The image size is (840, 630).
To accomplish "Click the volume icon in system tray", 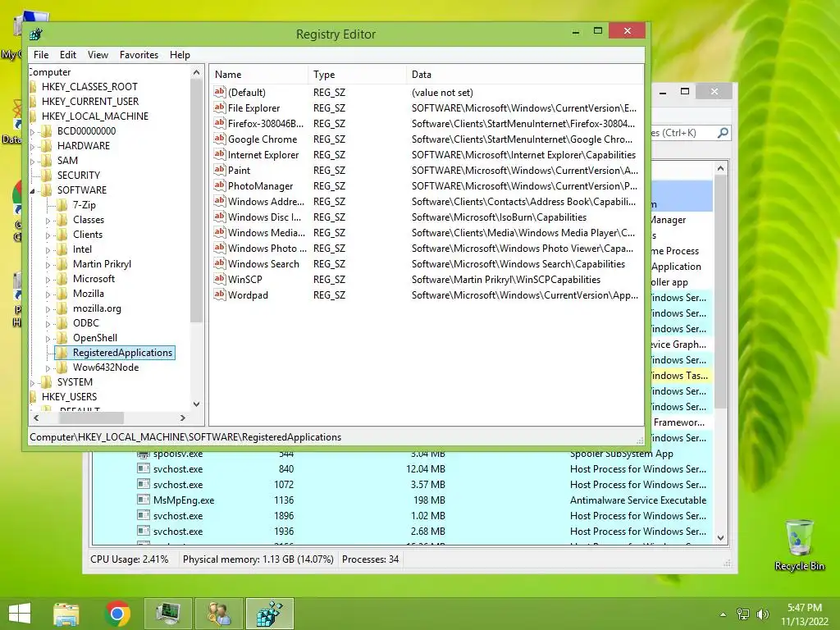I will (x=763, y=614).
